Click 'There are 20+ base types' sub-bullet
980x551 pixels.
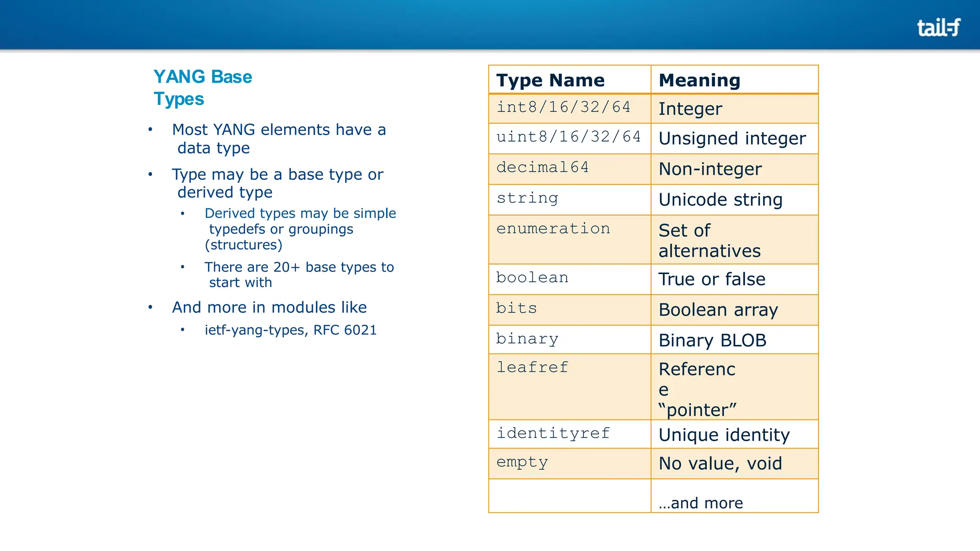pos(299,274)
